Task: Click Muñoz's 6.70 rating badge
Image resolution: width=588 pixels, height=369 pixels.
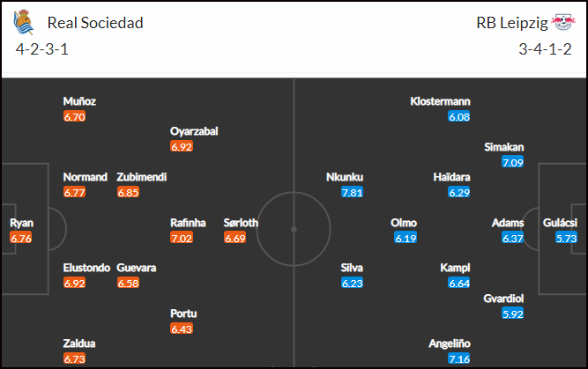Action: pyautogui.click(x=75, y=116)
